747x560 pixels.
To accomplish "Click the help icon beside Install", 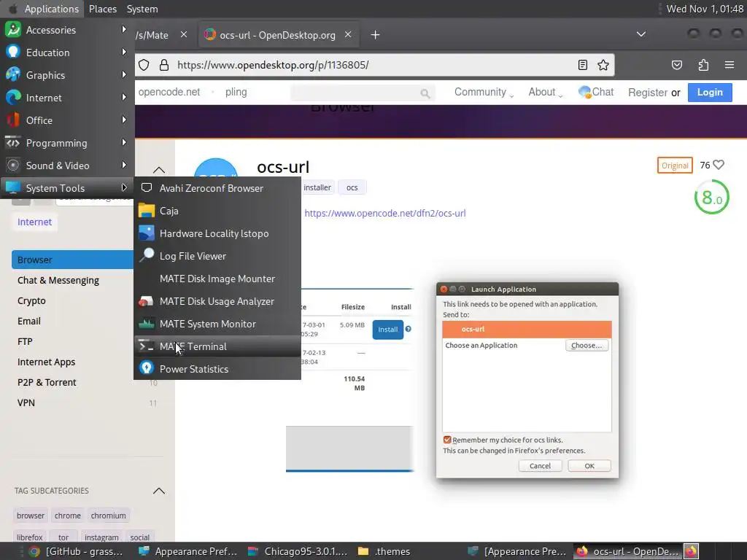I will 409,329.
